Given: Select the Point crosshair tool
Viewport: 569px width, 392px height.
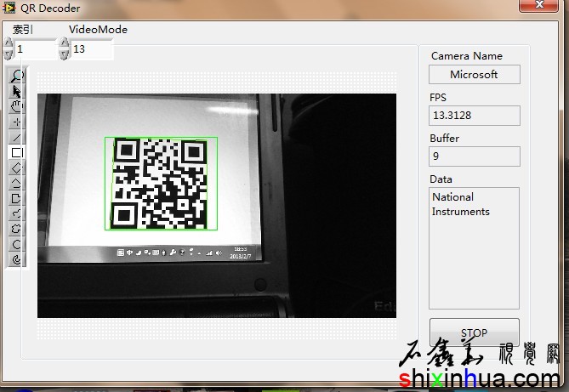Looking at the screenshot, I should [16, 122].
